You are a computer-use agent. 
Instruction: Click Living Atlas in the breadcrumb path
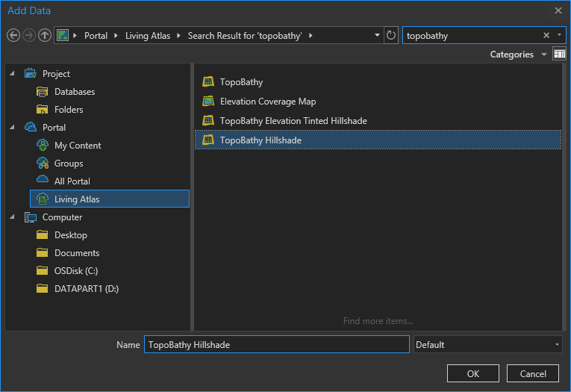point(148,36)
